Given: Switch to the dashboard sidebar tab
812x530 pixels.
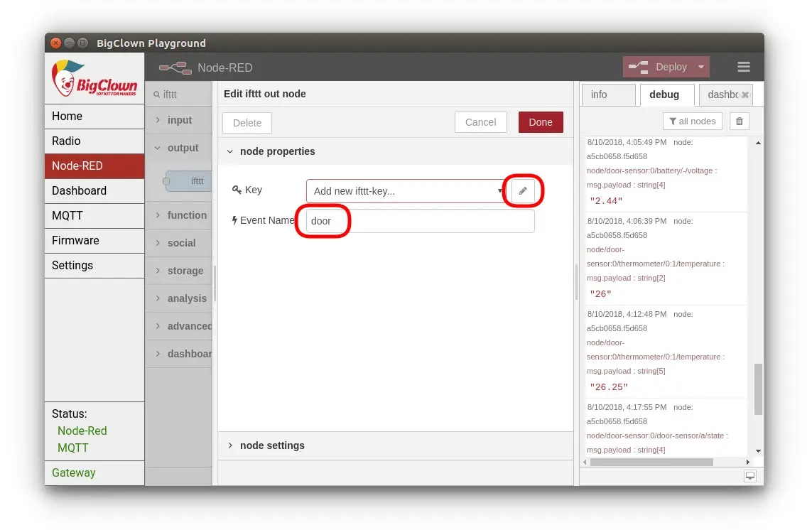Looking at the screenshot, I should (723, 94).
